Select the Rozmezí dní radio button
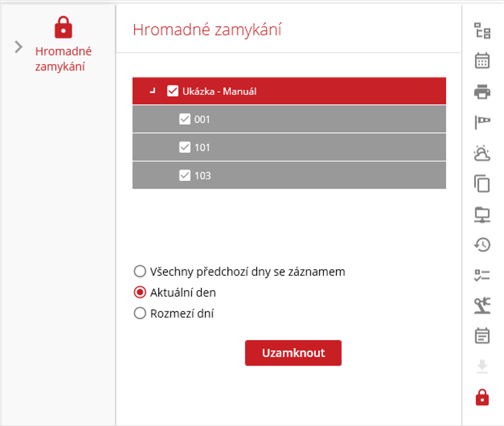 click(x=140, y=313)
